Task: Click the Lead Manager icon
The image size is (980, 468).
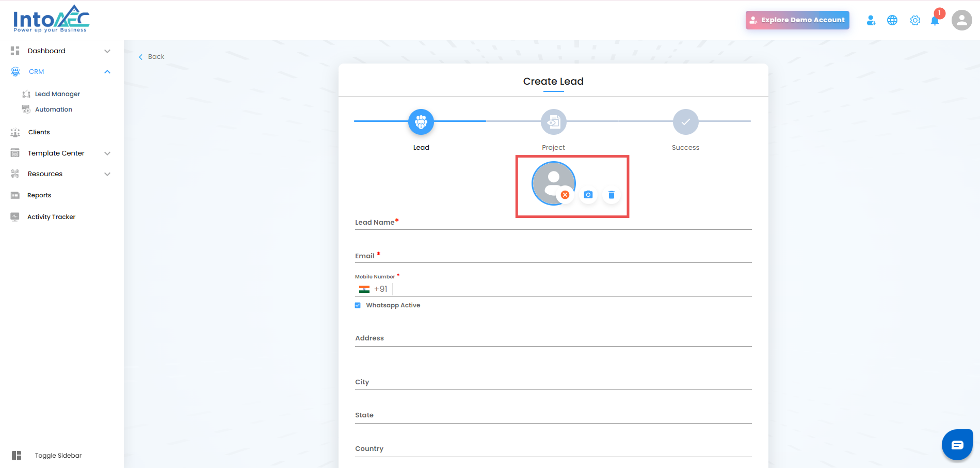Action: [26, 94]
